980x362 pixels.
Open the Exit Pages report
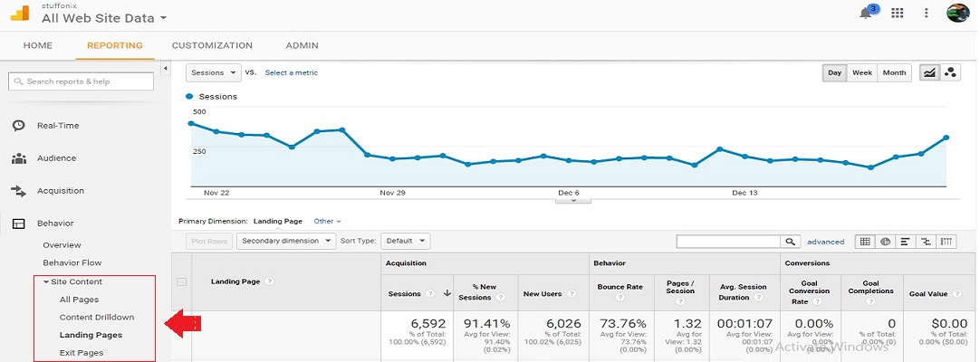click(x=82, y=353)
